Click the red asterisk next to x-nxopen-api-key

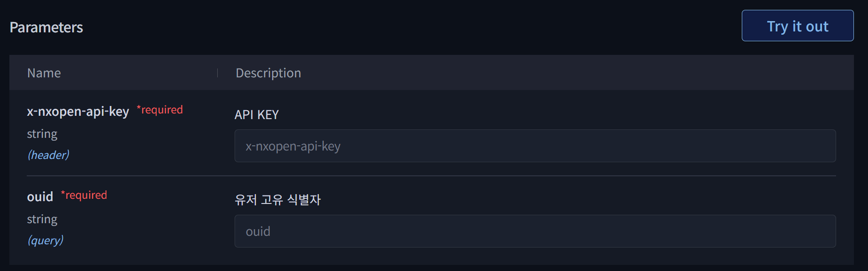(139, 108)
